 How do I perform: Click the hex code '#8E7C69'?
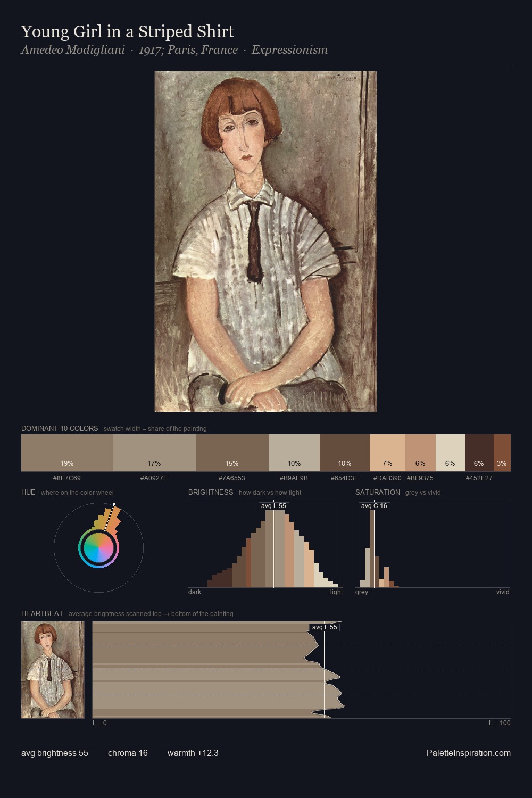point(67,478)
